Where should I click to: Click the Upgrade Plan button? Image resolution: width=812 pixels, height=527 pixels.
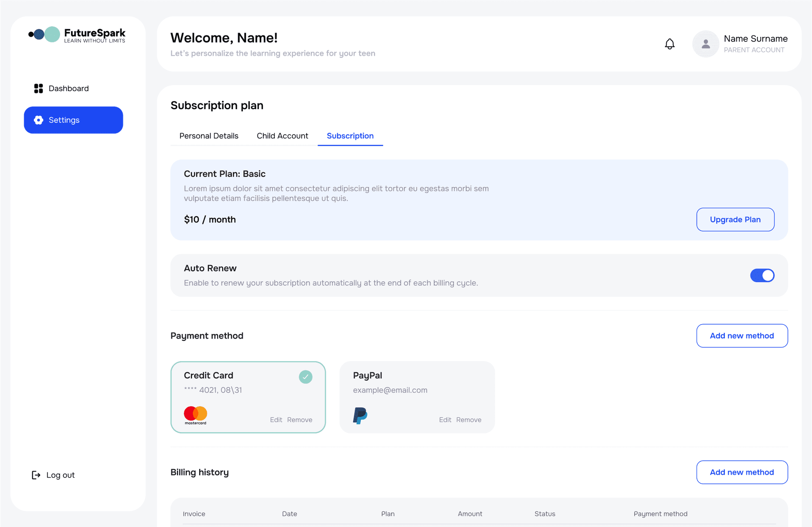(735, 219)
